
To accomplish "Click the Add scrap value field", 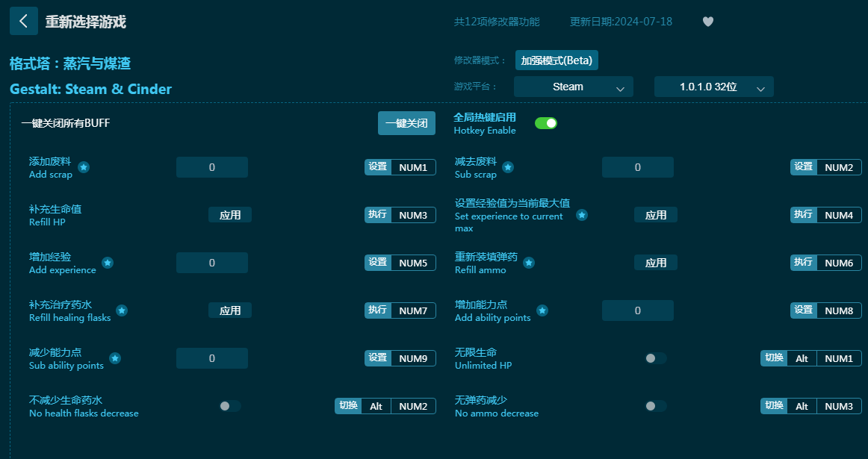I will [212, 167].
